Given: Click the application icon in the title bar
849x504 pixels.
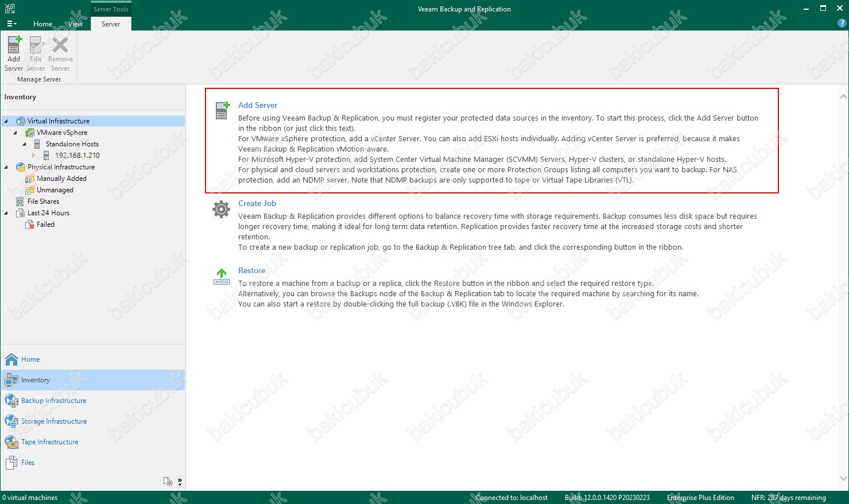Looking at the screenshot, I should click(x=10, y=9).
